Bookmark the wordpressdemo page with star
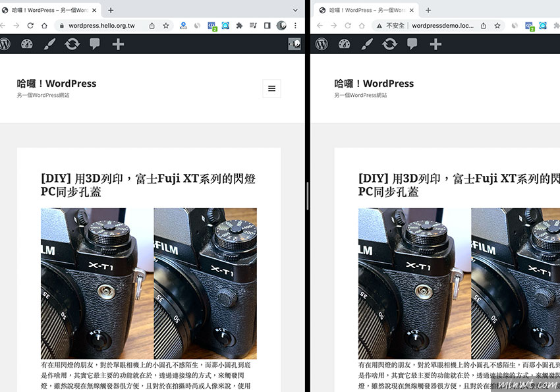Screen dimensions: 560x392 497,25
